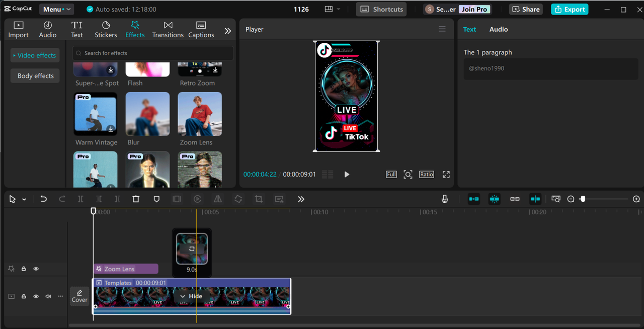Download the Super-wide Spot effect
The height and width of the screenshot is (329, 644).
click(111, 70)
